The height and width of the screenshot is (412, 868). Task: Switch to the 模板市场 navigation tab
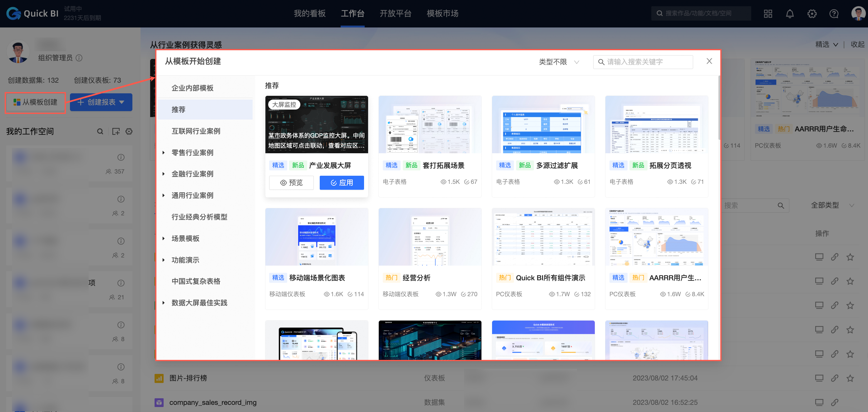tap(442, 13)
